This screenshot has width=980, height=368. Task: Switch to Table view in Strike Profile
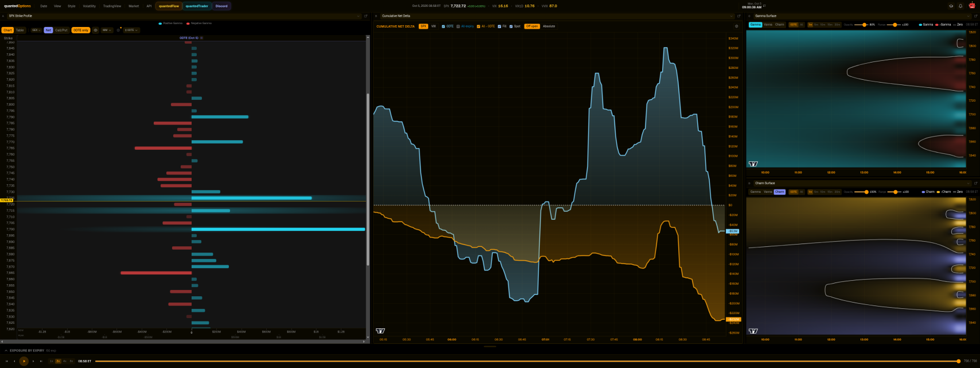pos(20,30)
